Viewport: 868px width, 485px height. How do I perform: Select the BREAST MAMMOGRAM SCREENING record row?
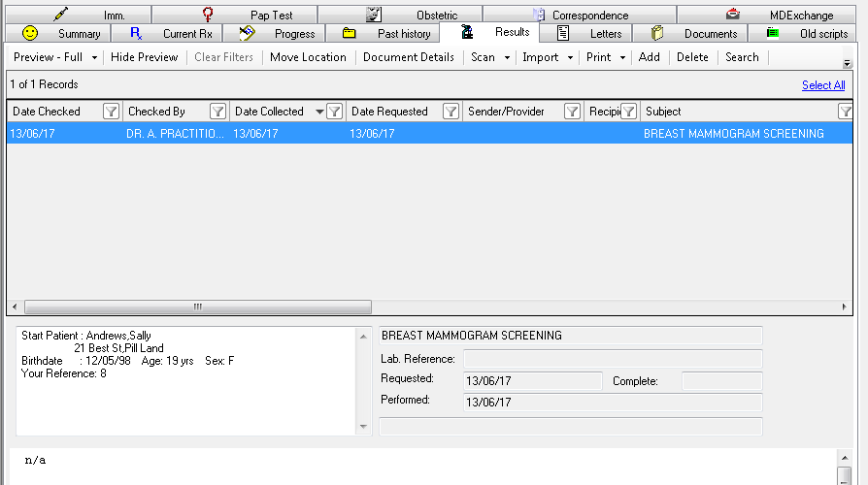pos(429,133)
